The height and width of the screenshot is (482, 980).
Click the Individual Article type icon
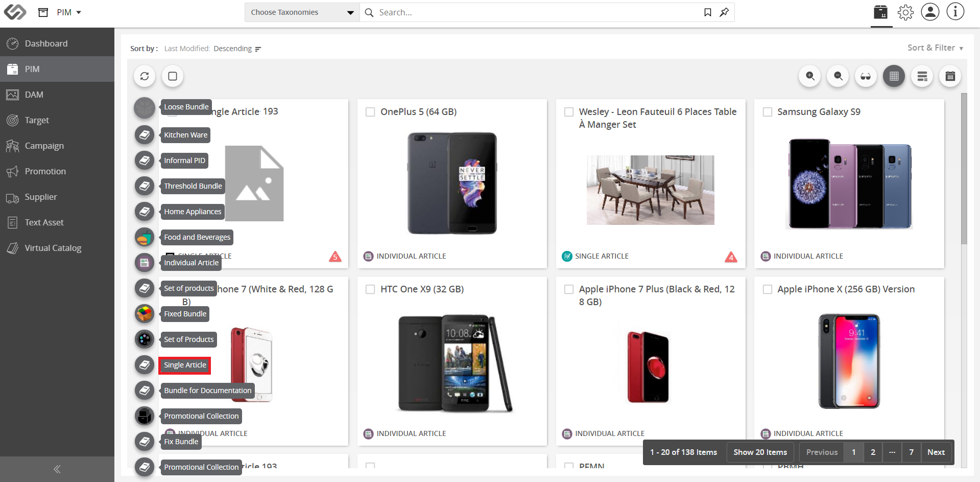(145, 263)
